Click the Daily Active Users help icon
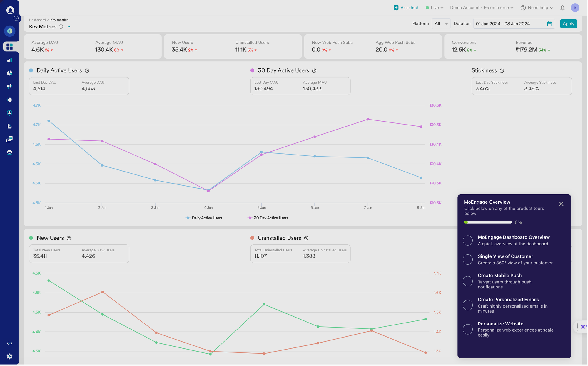 click(87, 71)
